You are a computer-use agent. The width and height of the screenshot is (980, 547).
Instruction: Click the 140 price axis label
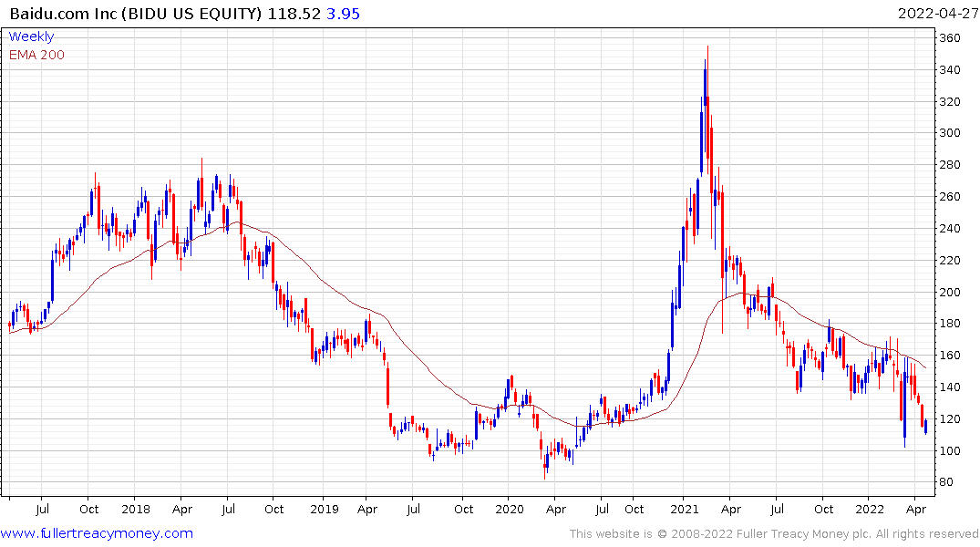(x=949, y=387)
